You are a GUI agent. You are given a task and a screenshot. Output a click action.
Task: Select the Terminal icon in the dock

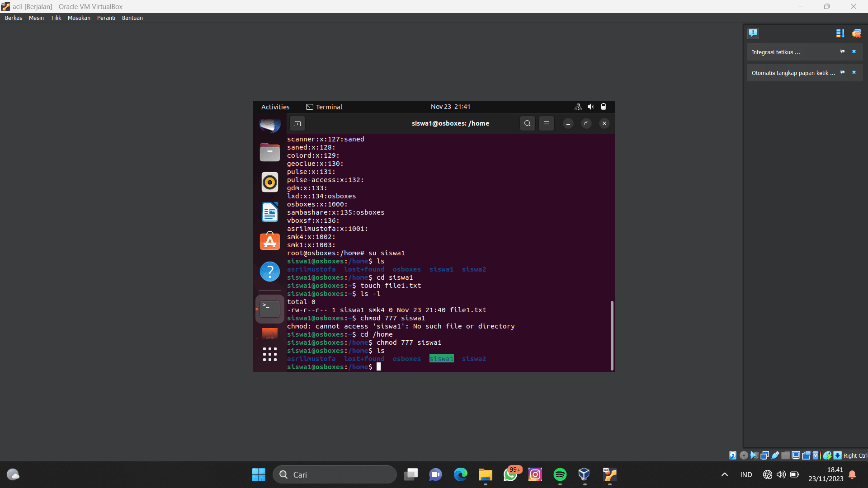point(270,309)
